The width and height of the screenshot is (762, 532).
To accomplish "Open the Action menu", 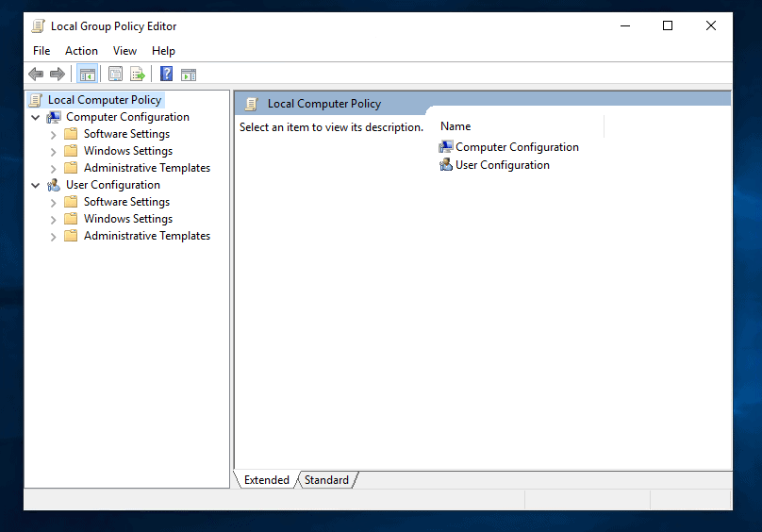I will pos(81,51).
